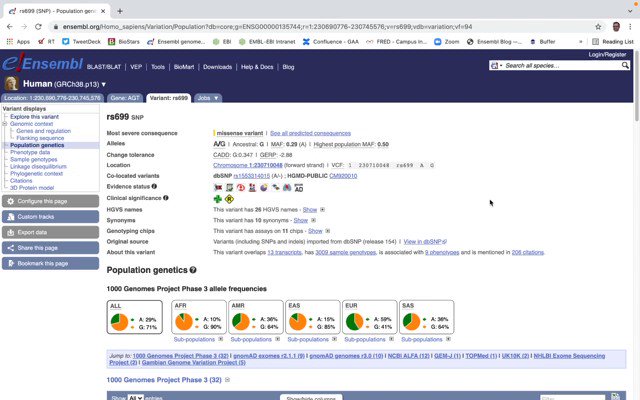Expand Synonyms with Show link
This screenshot has width=640, height=400.
pos(301,220)
